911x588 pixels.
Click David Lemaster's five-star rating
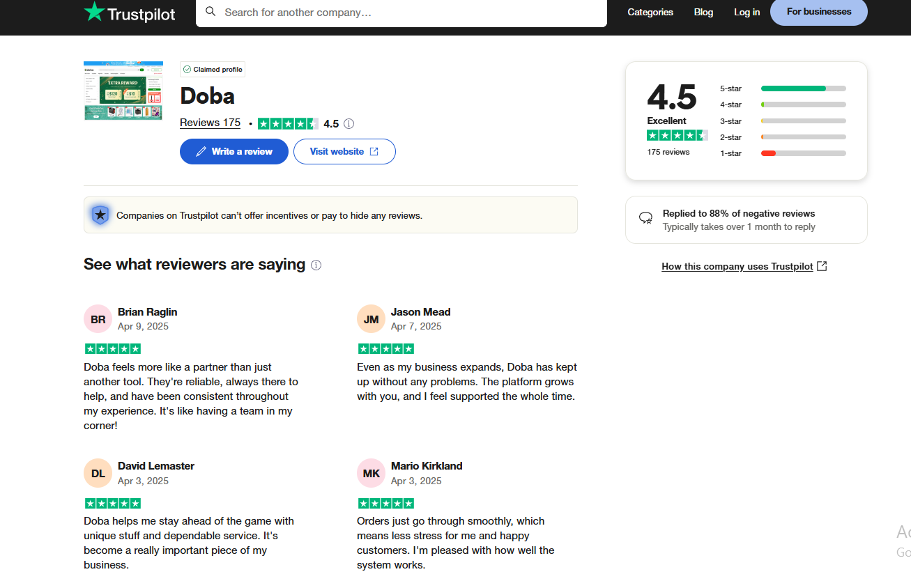113,503
